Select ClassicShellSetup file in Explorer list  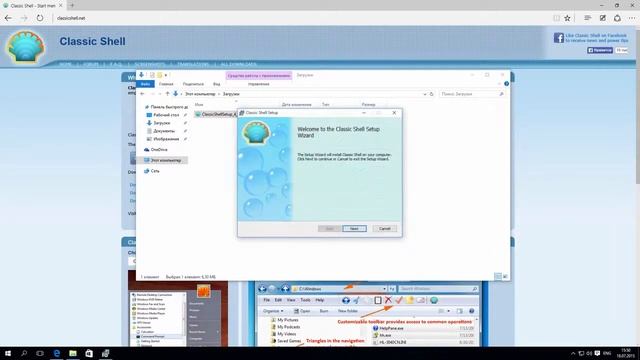[x=216, y=114]
